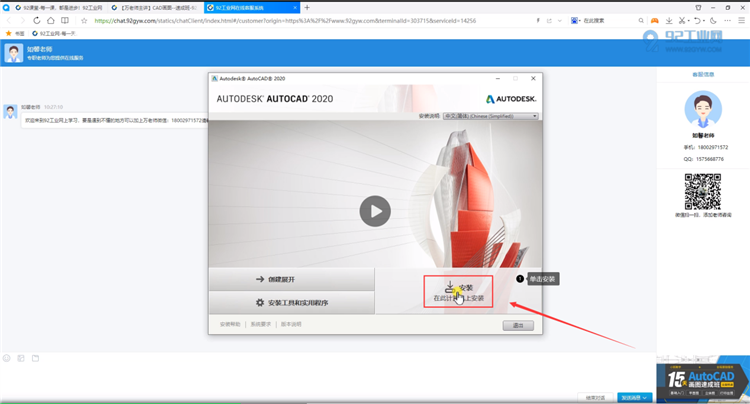This screenshot has width=750, height=404.
Task: Close the AutoCAD 2020 installer window
Action: [533, 78]
